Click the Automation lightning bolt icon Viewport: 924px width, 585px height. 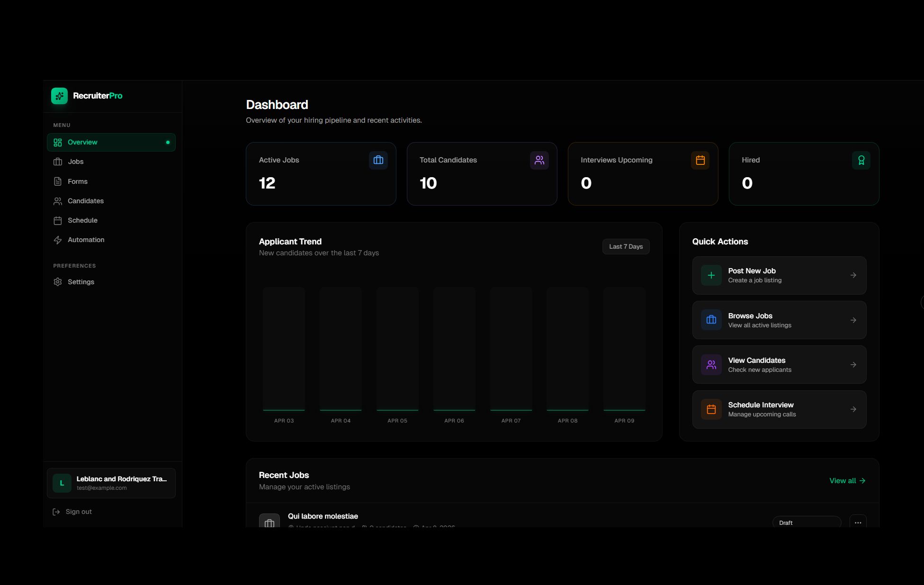pyautogui.click(x=57, y=240)
